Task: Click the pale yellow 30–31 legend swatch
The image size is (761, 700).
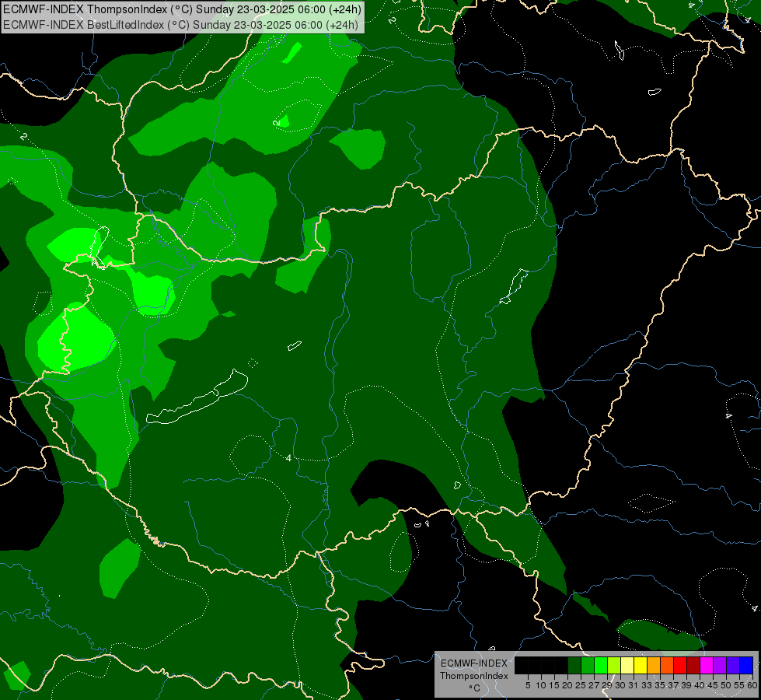Action: [x=627, y=665]
